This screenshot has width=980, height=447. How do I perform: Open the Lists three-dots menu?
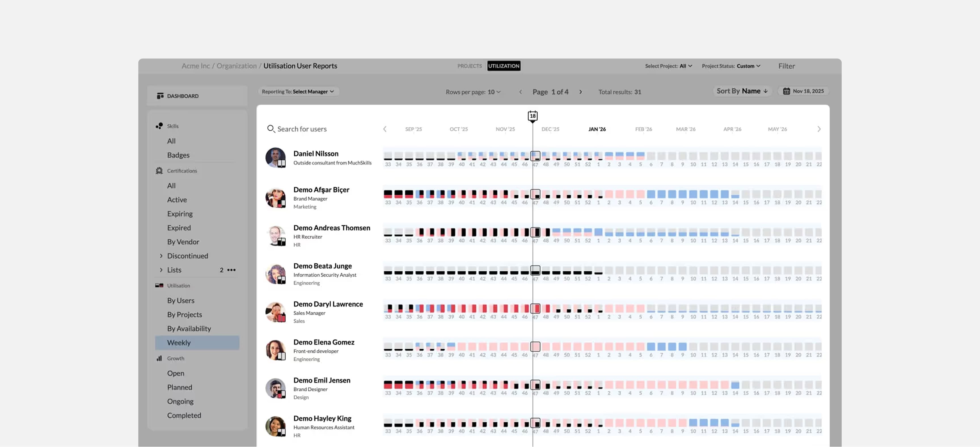[x=231, y=270]
